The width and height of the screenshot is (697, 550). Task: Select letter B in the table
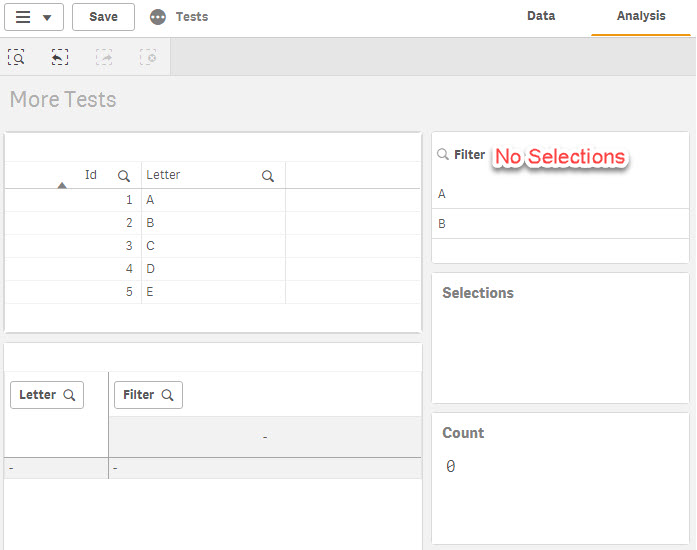[150, 223]
